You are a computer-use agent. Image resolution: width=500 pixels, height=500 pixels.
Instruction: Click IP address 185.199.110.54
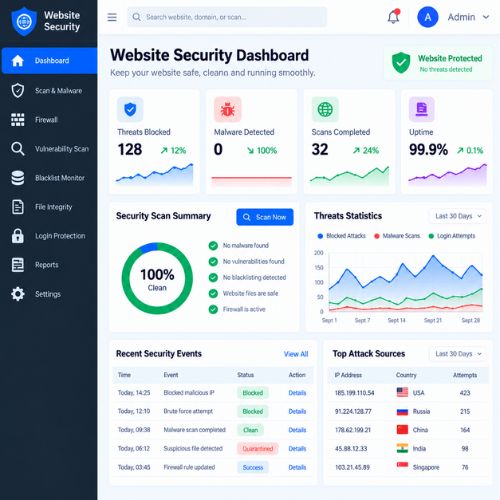pos(355,393)
